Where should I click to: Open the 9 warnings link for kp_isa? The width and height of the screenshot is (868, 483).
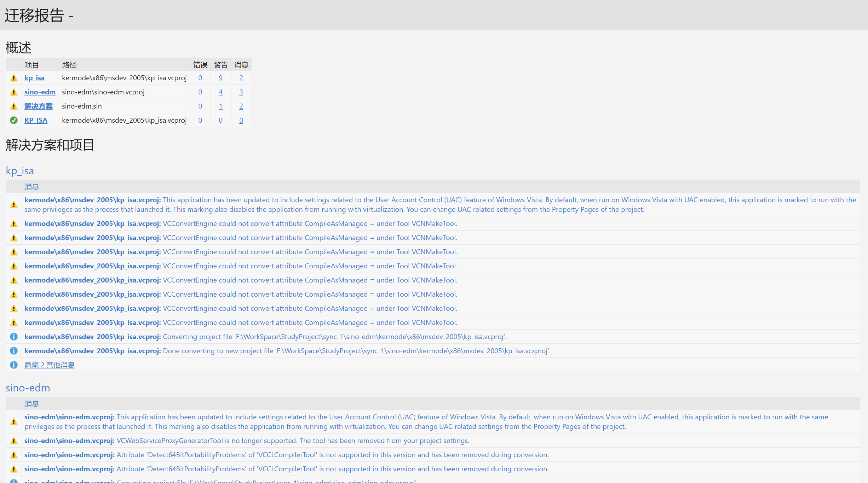(x=220, y=78)
